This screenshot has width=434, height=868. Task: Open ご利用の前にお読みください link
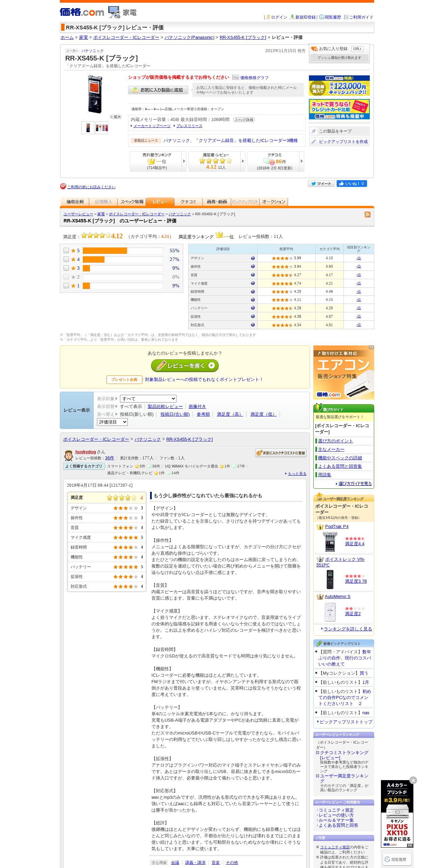tap(91, 187)
